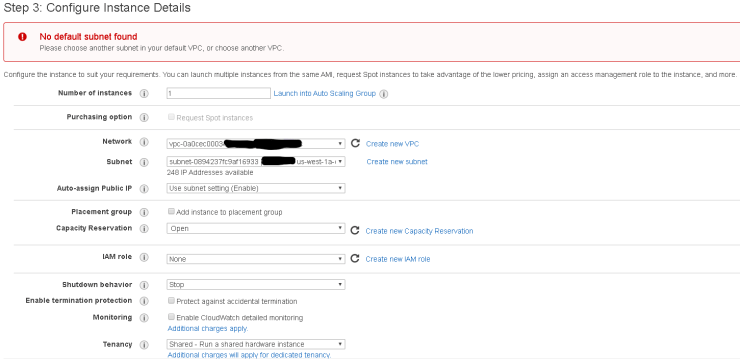
Task: Open the Subnet dropdown
Action: (x=256, y=162)
